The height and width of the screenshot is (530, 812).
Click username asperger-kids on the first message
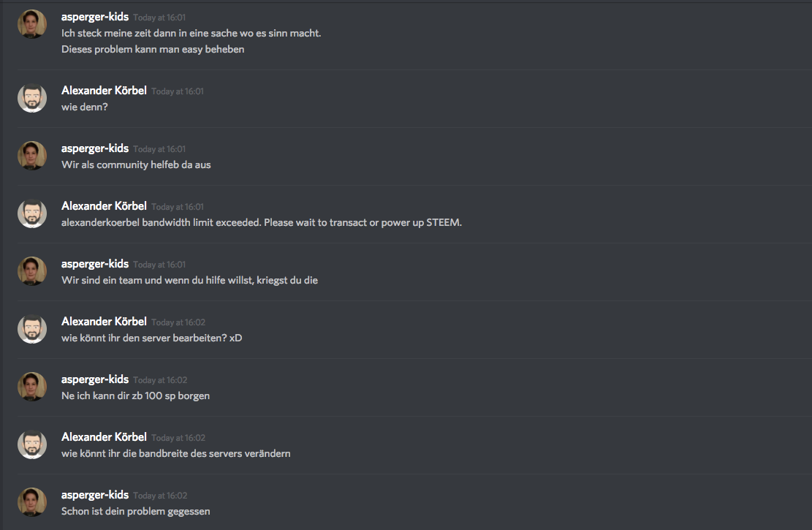pyautogui.click(x=95, y=17)
